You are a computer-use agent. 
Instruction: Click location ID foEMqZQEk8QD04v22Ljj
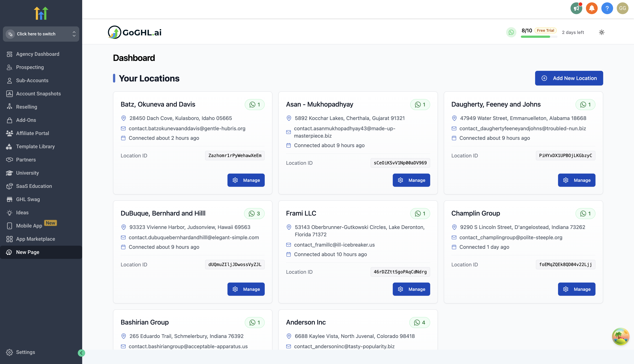pyautogui.click(x=566, y=265)
